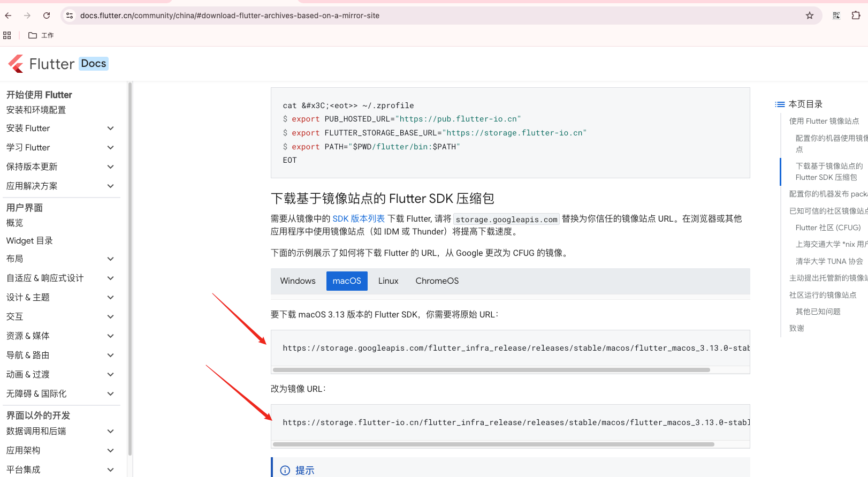Jump to 其他已知问题 in contents

pyautogui.click(x=818, y=312)
